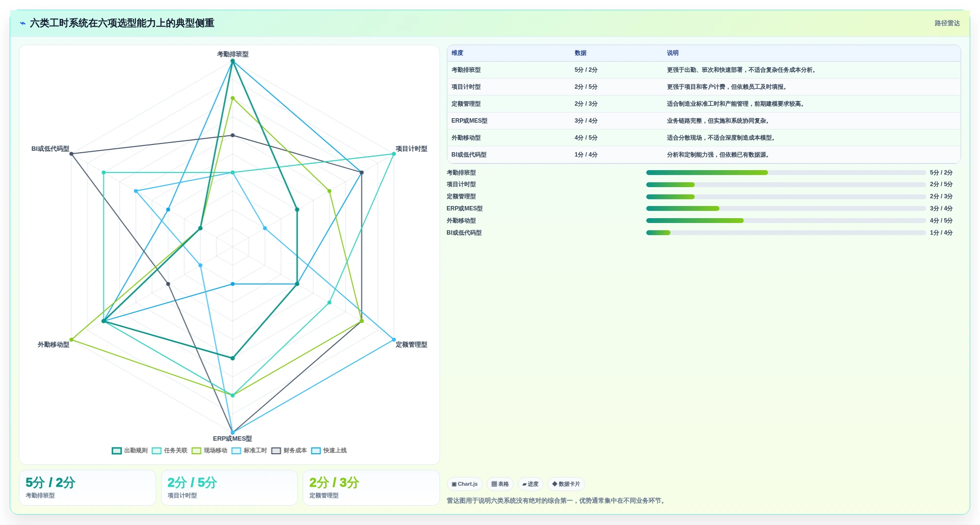Toggle the 标准工时 legend entry
The image size is (980, 525).
tap(249, 451)
